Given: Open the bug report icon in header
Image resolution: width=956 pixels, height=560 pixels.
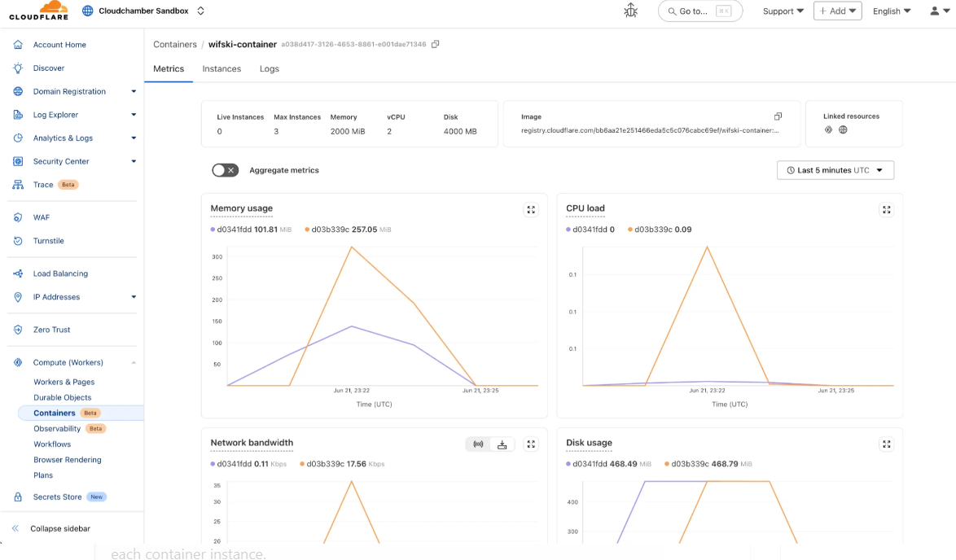Looking at the screenshot, I should pos(630,11).
